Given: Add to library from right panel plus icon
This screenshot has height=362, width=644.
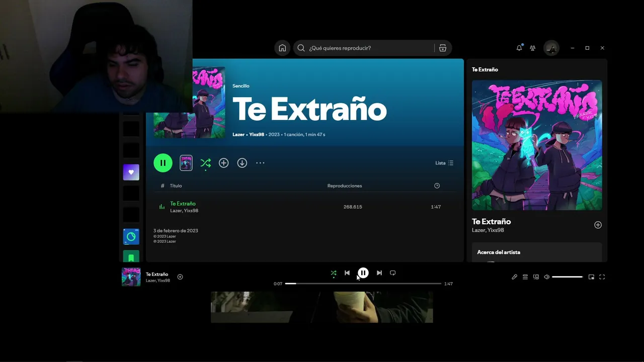Looking at the screenshot, I should [598, 225].
